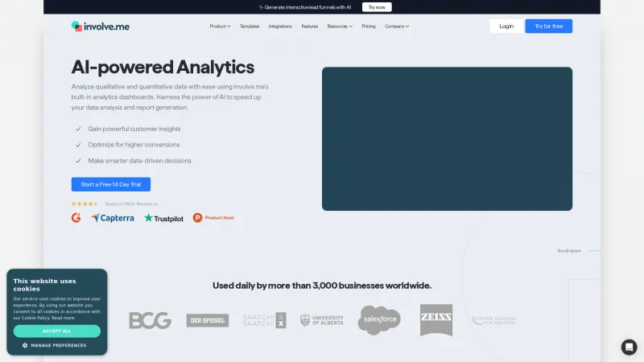Click the BCG company logo
This screenshot has height=362, width=644.
pyautogui.click(x=150, y=320)
